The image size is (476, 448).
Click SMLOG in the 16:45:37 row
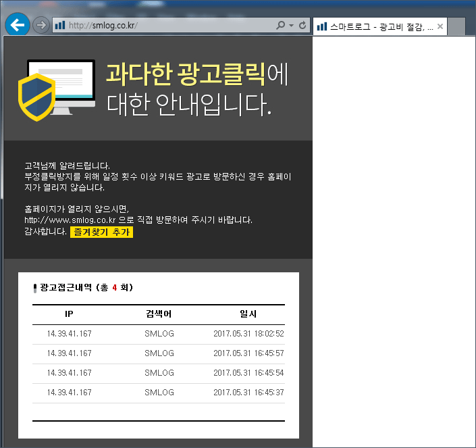pyautogui.click(x=159, y=393)
